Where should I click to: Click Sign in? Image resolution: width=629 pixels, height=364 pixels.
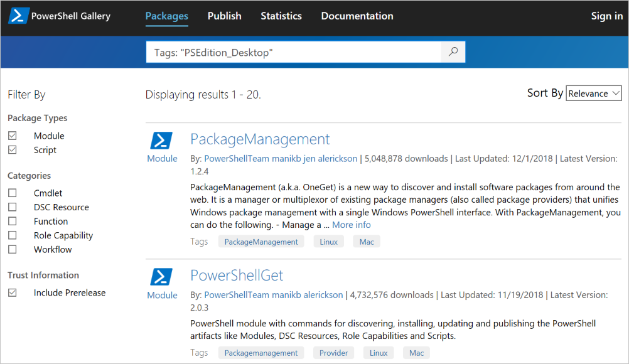pyautogui.click(x=606, y=16)
